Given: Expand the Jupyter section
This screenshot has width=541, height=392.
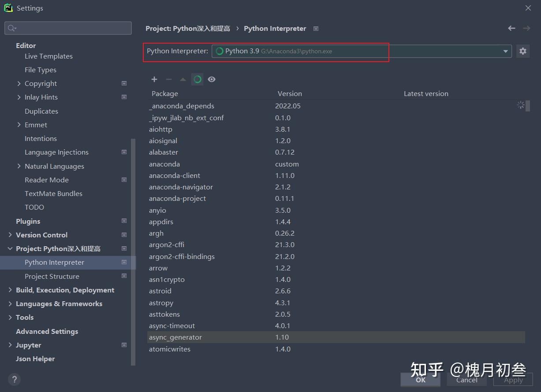Looking at the screenshot, I should coord(10,345).
